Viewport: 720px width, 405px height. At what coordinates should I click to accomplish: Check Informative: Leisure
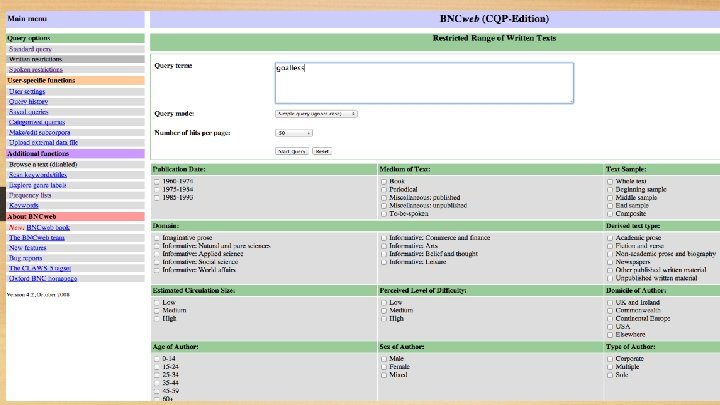point(384,262)
